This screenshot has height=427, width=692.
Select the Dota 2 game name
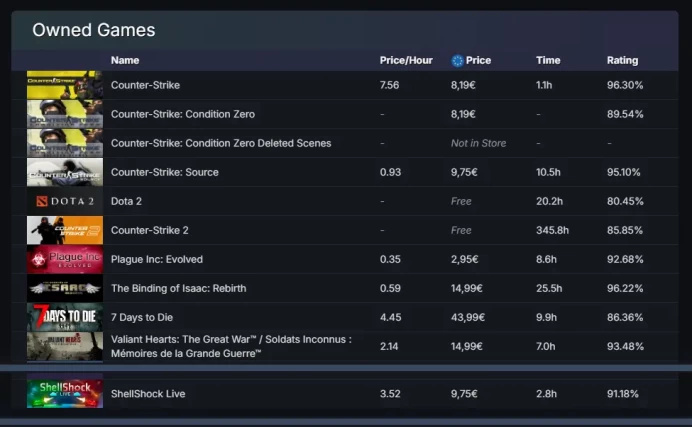126,202
